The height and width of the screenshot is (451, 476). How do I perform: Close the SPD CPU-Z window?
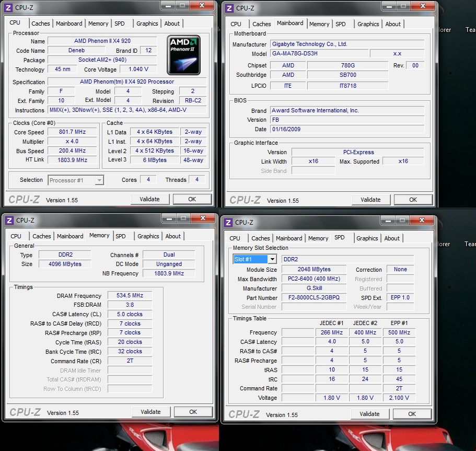422,220
